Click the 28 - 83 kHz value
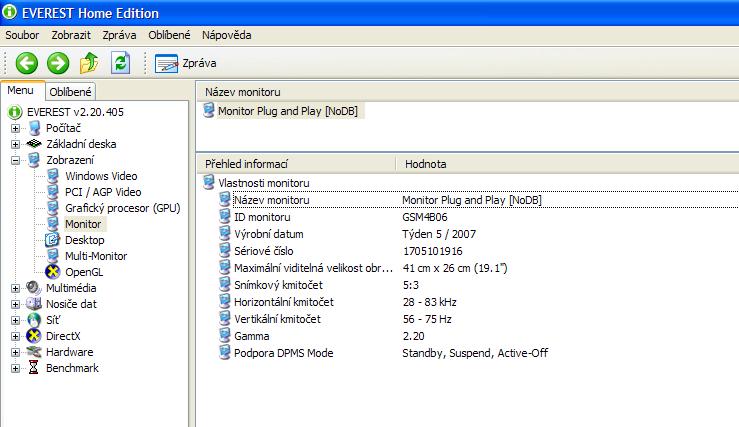 click(429, 302)
